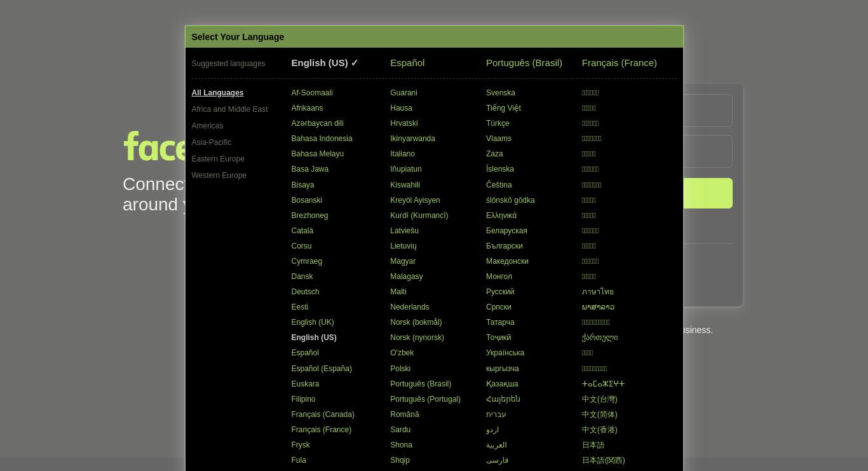Choose Af-Soomaali language

(312, 93)
